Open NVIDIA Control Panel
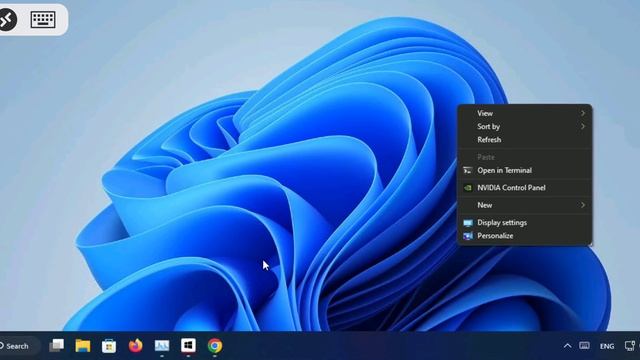The height and width of the screenshot is (360, 640). click(524, 188)
